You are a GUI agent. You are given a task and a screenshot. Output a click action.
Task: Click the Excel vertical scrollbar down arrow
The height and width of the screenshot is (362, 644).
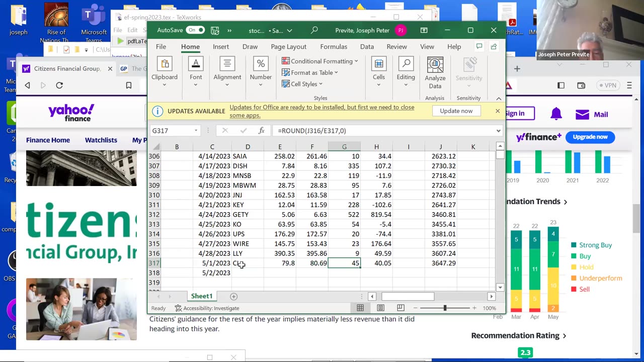tap(500, 287)
